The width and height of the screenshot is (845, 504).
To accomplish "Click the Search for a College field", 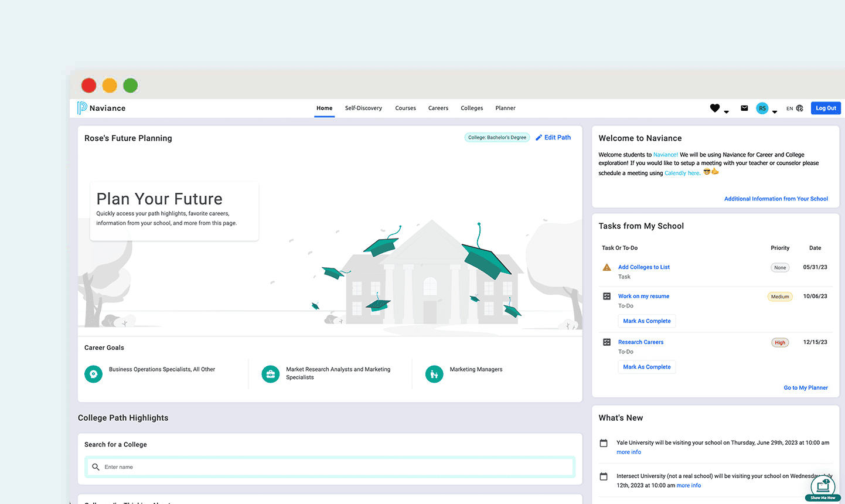I will coord(330,467).
